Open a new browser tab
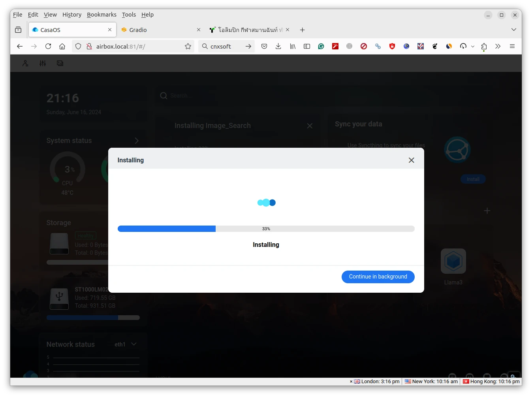Image resolution: width=532 pixels, height=397 pixels. click(302, 30)
